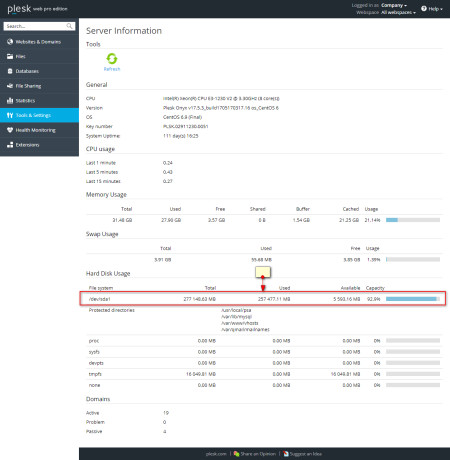Select the Statistics menu label
The image size is (450, 460).
click(x=25, y=101)
